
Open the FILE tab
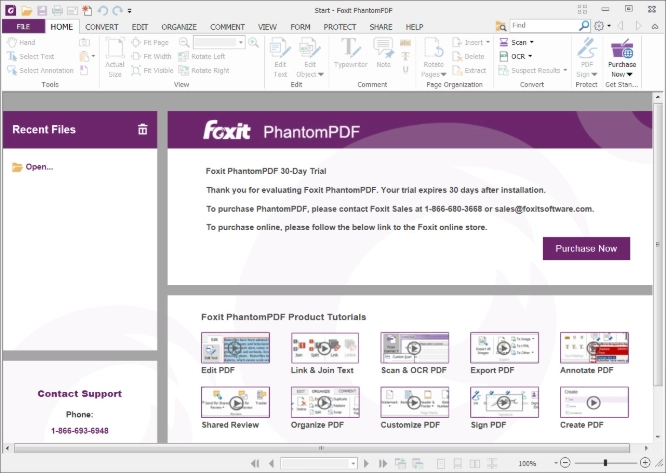[23, 26]
